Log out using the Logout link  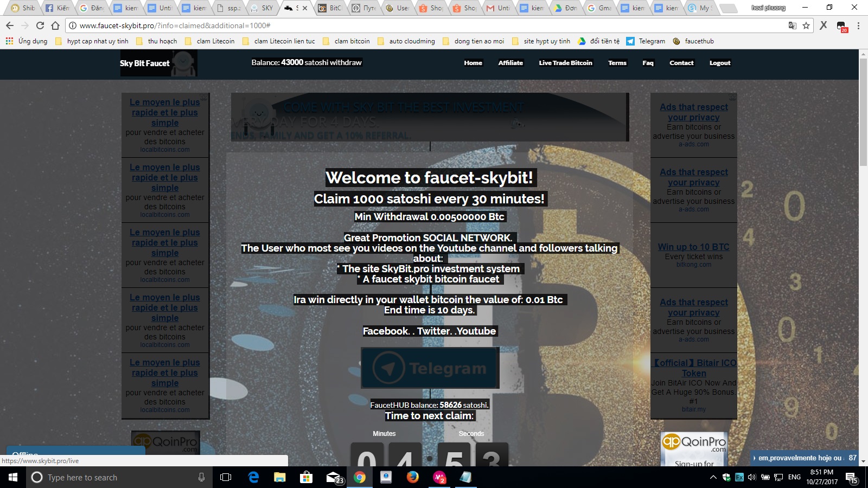pyautogui.click(x=720, y=63)
